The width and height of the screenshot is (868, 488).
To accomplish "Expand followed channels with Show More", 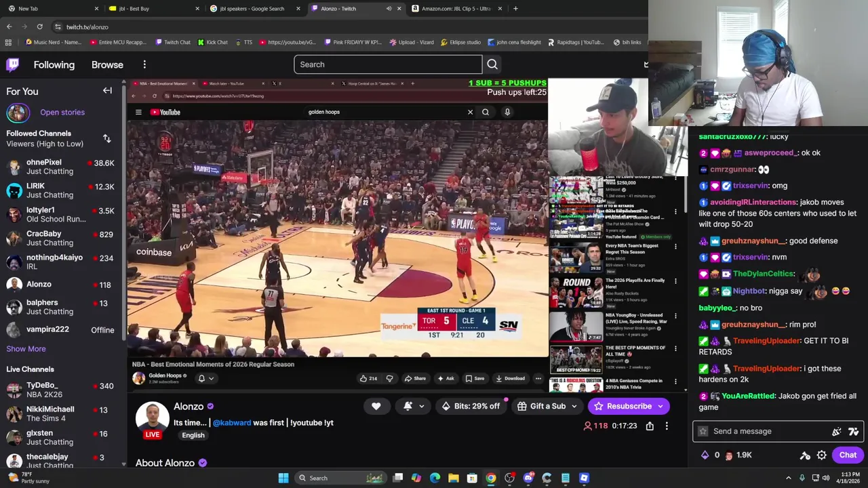I will tap(26, 348).
